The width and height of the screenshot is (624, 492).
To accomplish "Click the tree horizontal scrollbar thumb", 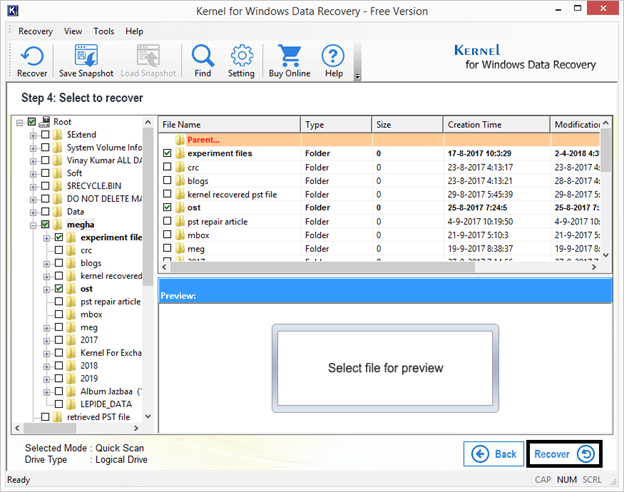I will click(50, 428).
